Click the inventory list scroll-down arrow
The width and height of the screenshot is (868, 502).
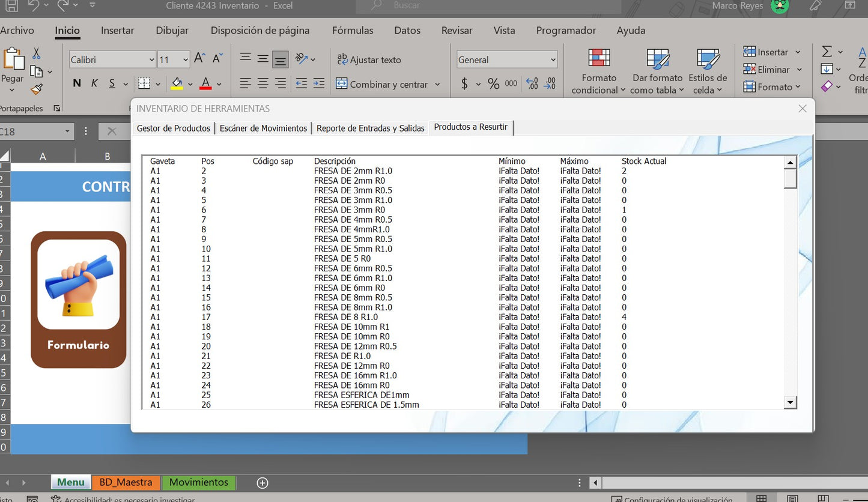[x=791, y=402]
